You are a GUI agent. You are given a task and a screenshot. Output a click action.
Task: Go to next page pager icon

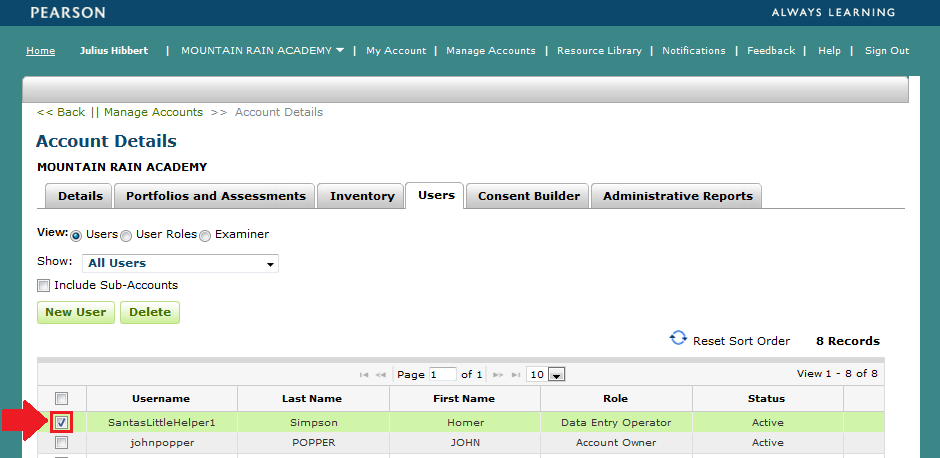click(x=498, y=375)
